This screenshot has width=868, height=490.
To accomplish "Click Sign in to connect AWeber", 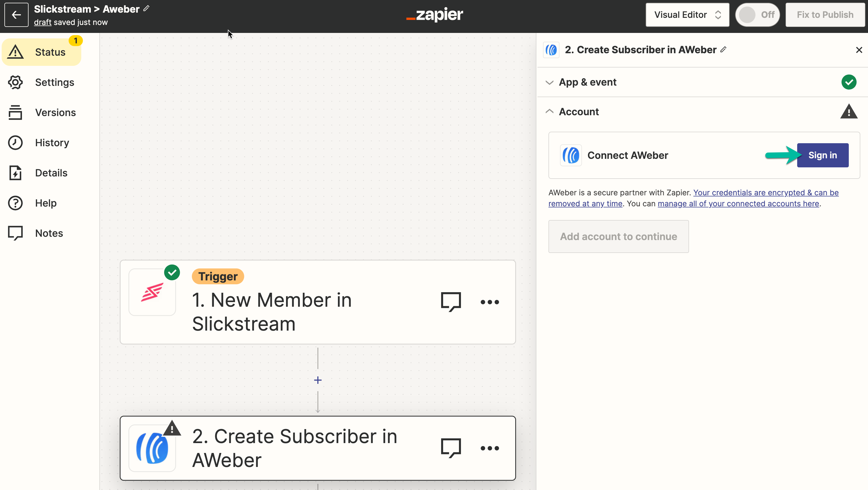I will pyautogui.click(x=823, y=155).
